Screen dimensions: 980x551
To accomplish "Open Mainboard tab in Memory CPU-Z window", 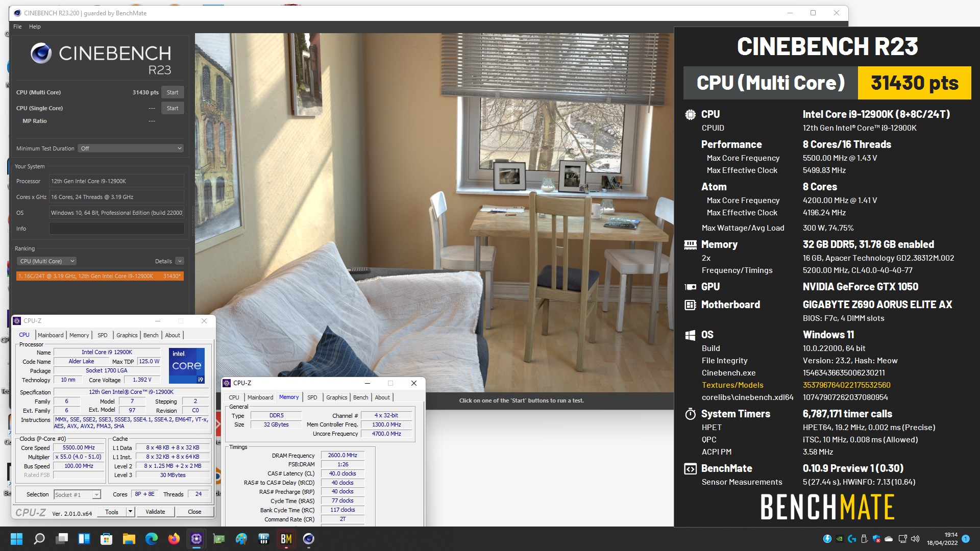I will coord(260,397).
